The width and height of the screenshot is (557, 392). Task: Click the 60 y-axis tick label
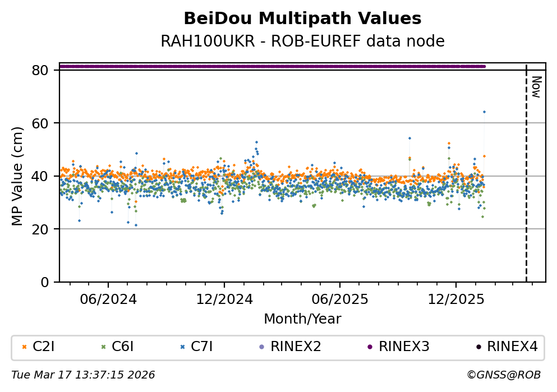pyautogui.click(x=45, y=123)
